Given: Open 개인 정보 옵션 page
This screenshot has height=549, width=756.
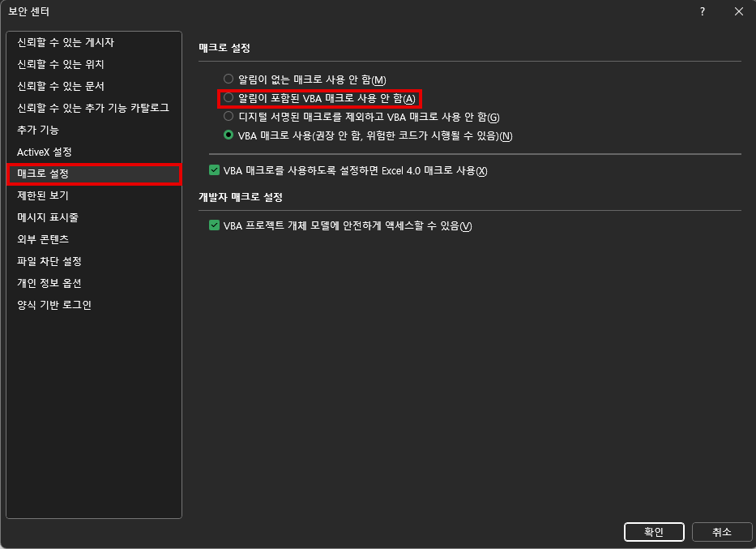Looking at the screenshot, I should coord(94,283).
